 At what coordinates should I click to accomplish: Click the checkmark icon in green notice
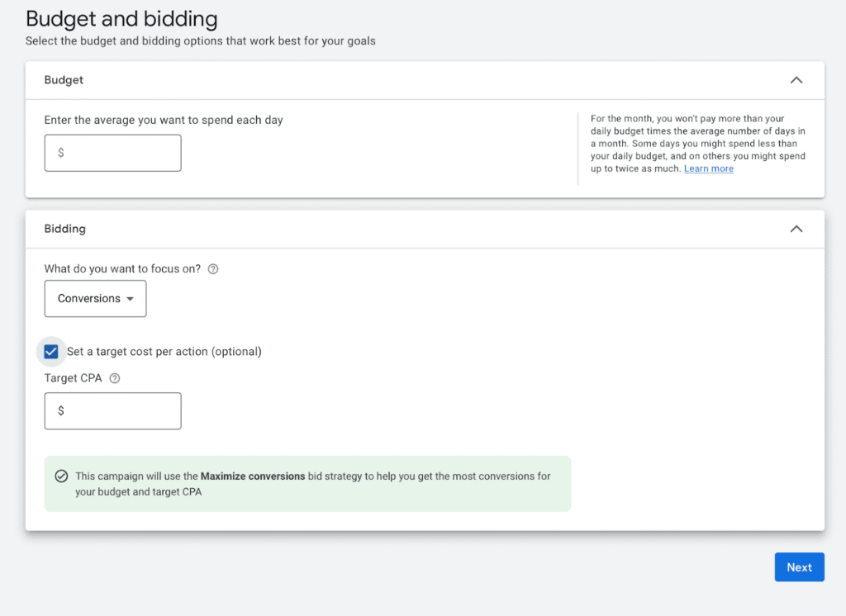(x=61, y=476)
